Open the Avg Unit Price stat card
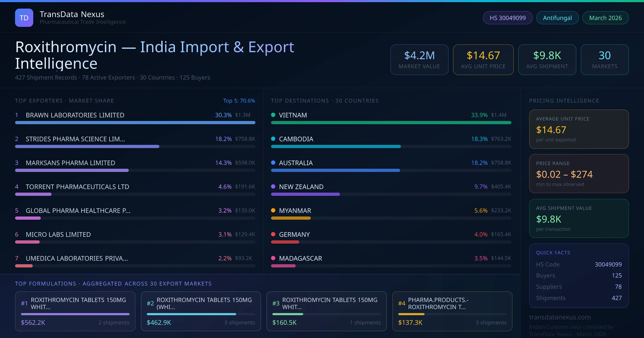 pyautogui.click(x=483, y=60)
